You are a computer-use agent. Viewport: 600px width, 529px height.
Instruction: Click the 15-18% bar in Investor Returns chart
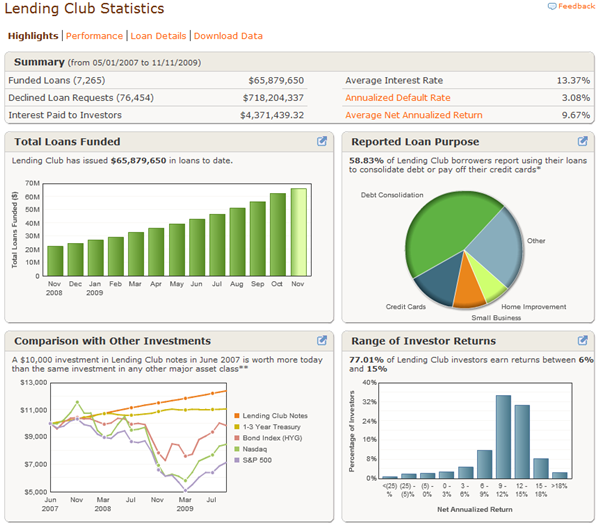pyautogui.click(x=541, y=469)
